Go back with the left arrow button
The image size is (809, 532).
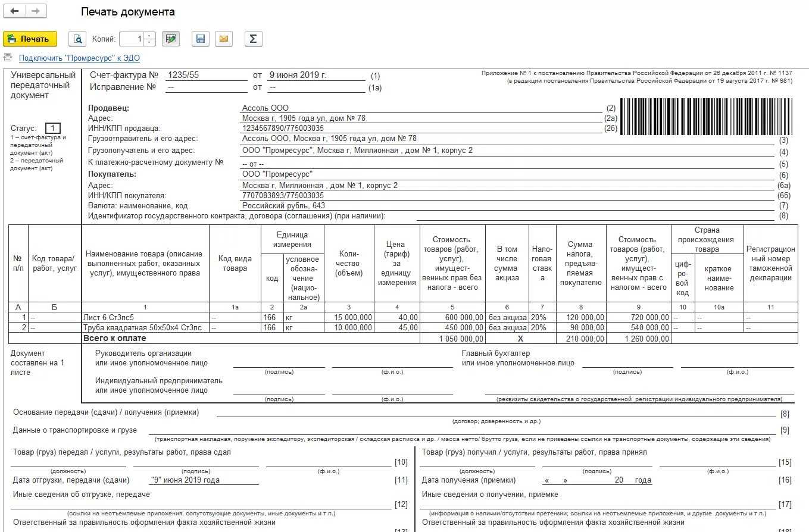point(14,11)
